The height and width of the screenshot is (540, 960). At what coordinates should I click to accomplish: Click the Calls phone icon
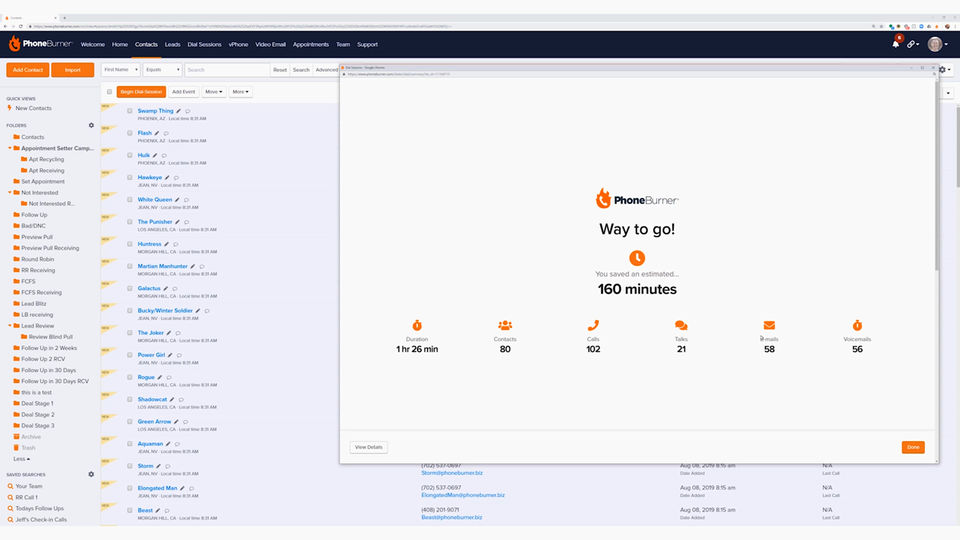point(593,325)
